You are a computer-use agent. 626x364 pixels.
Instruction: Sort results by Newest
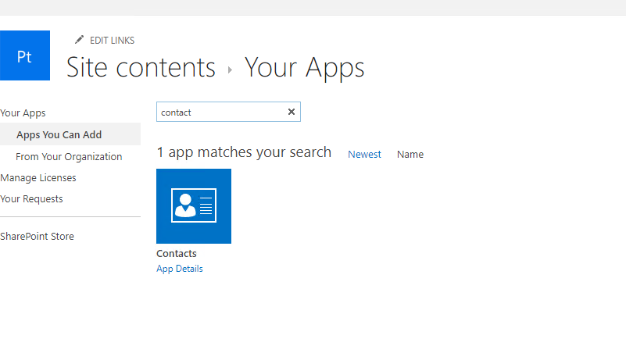pyautogui.click(x=364, y=155)
